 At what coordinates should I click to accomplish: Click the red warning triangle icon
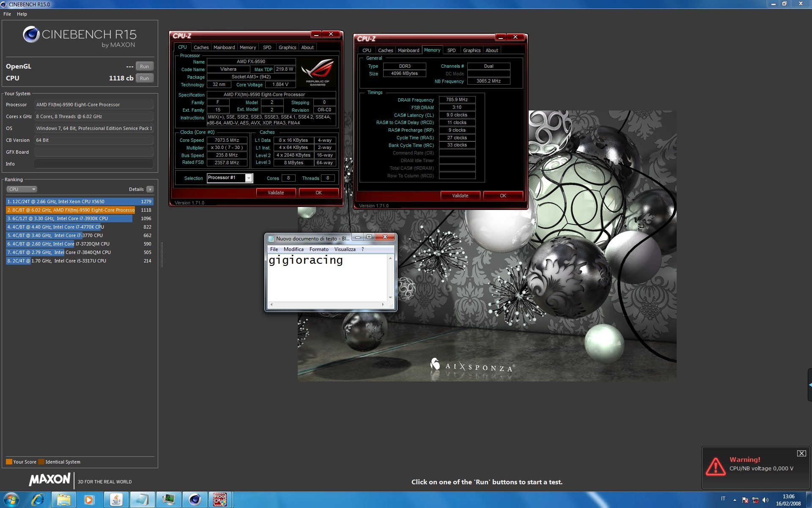[x=716, y=466]
